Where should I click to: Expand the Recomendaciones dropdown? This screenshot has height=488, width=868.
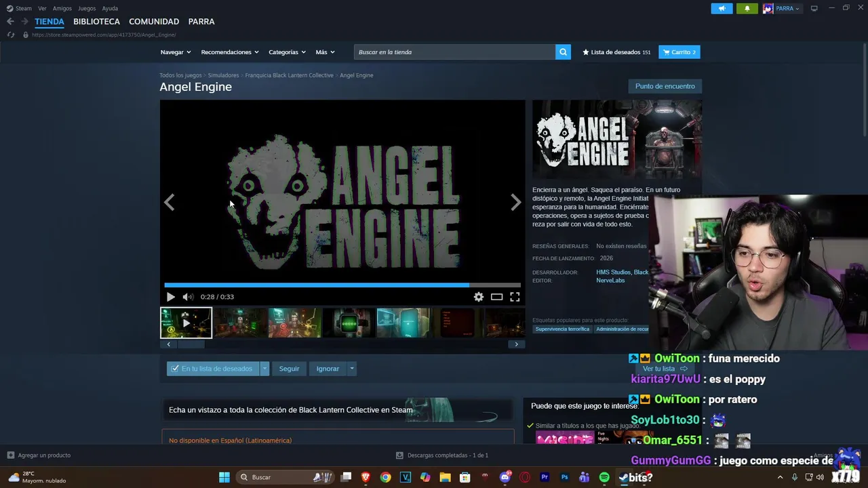[x=230, y=52]
